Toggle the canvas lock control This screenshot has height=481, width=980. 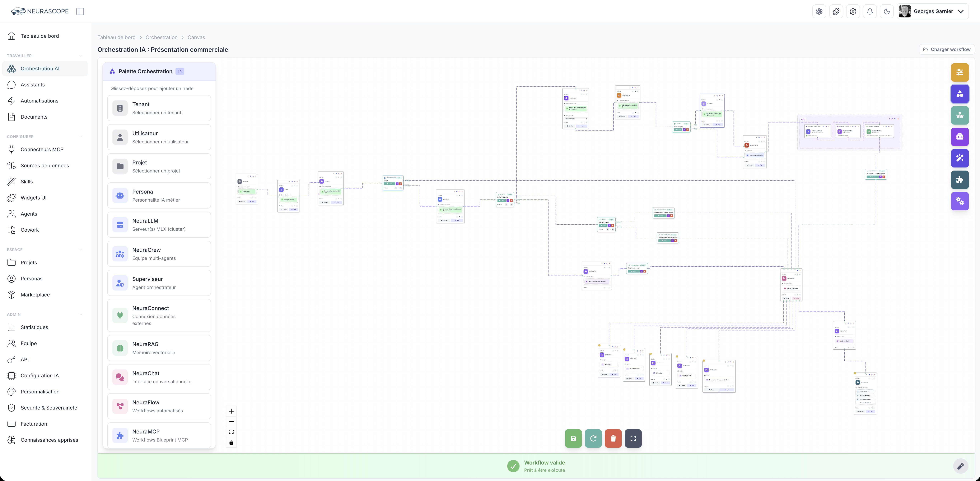(231, 442)
